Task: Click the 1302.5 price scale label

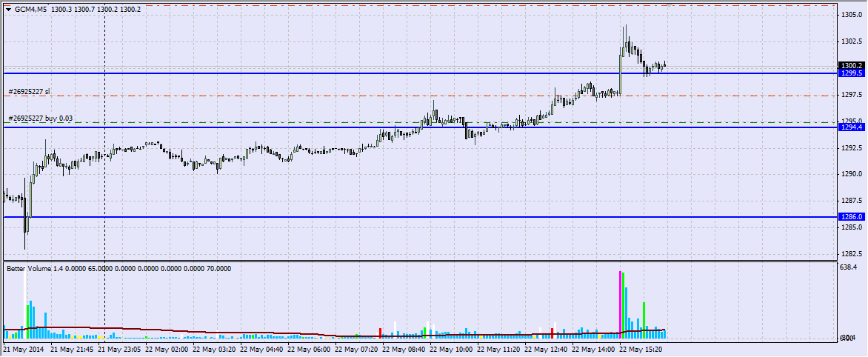Action: tap(852, 41)
